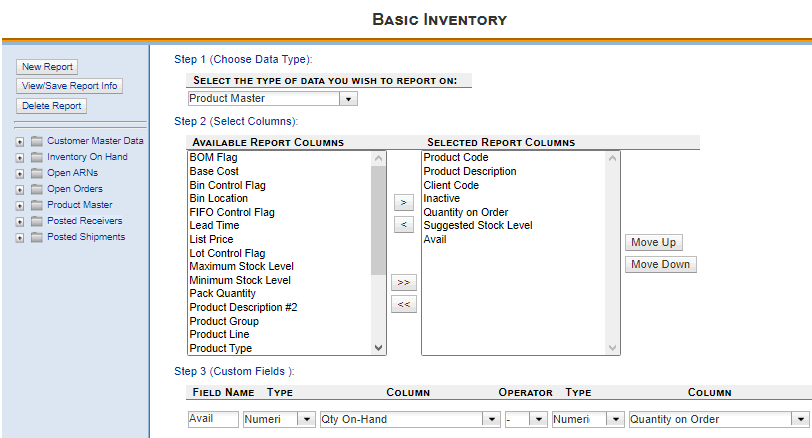812x438 pixels.
Task: Click the folder icon beside Inventory On Hand
Action: coord(36,157)
